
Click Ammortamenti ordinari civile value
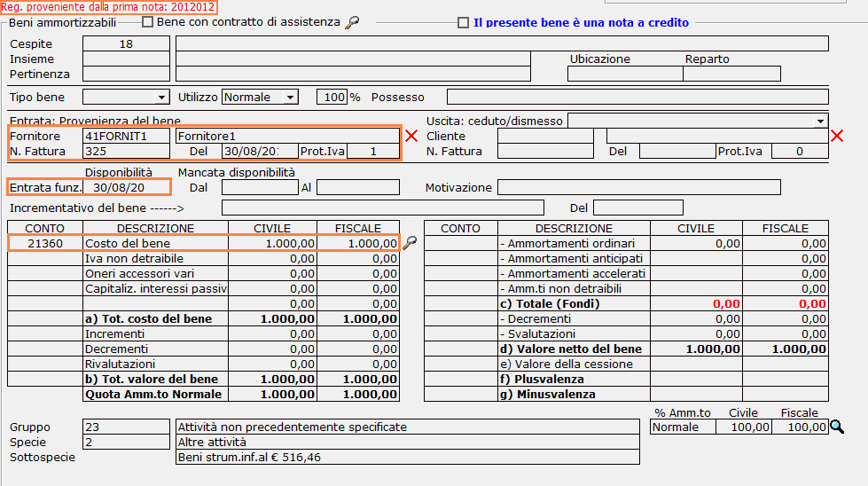[696, 243]
